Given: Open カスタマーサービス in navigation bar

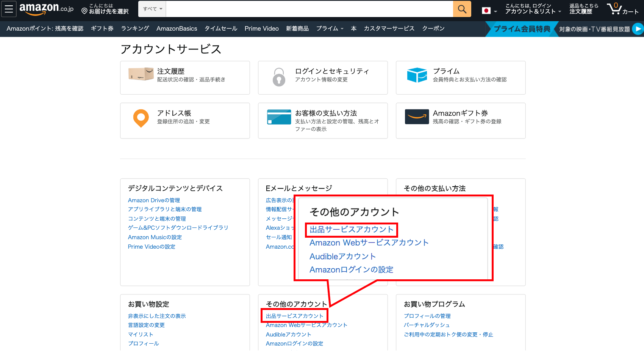Looking at the screenshot, I should pos(389,28).
